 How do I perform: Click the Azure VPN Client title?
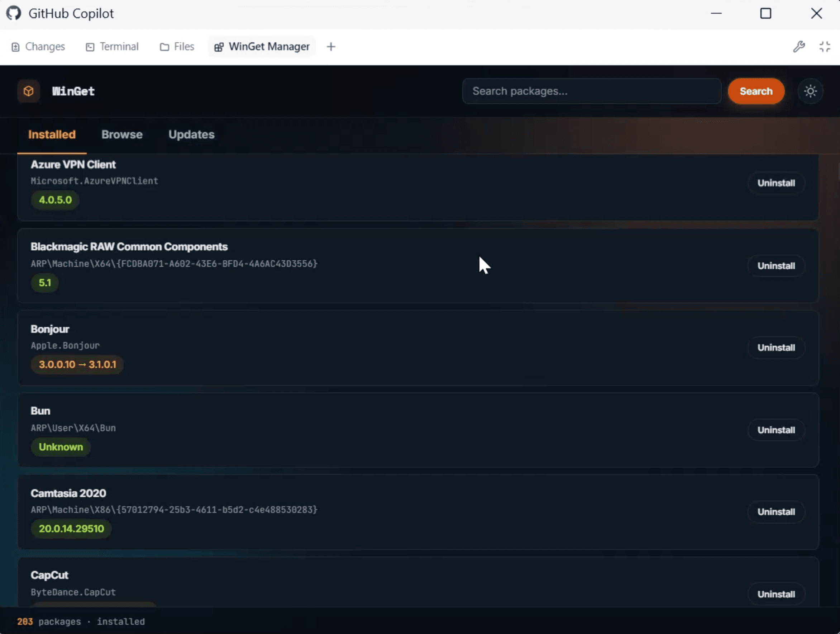click(73, 165)
